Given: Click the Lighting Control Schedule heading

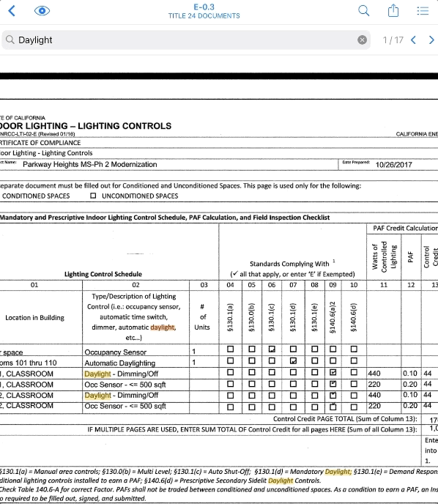Looking at the screenshot, I should pyautogui.click(x=103, y=274).
